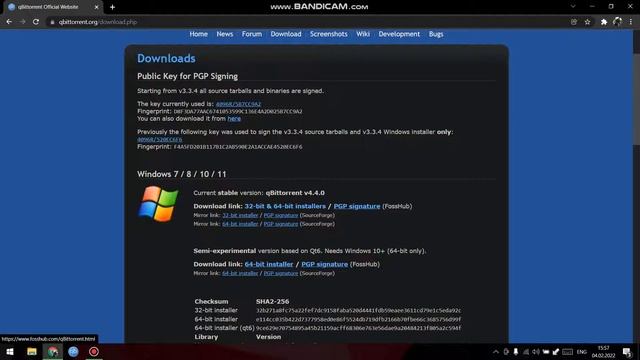Open the share page icon
The height and width of the screenshot is (360, 640).
[x=574, y=22]
